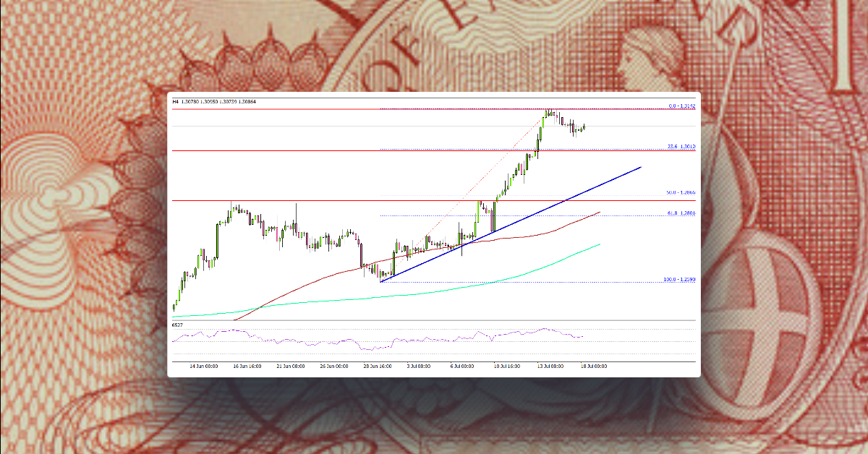
Task: Select the 14 Jun 00:00 axis label
Action: coord(204,366)
